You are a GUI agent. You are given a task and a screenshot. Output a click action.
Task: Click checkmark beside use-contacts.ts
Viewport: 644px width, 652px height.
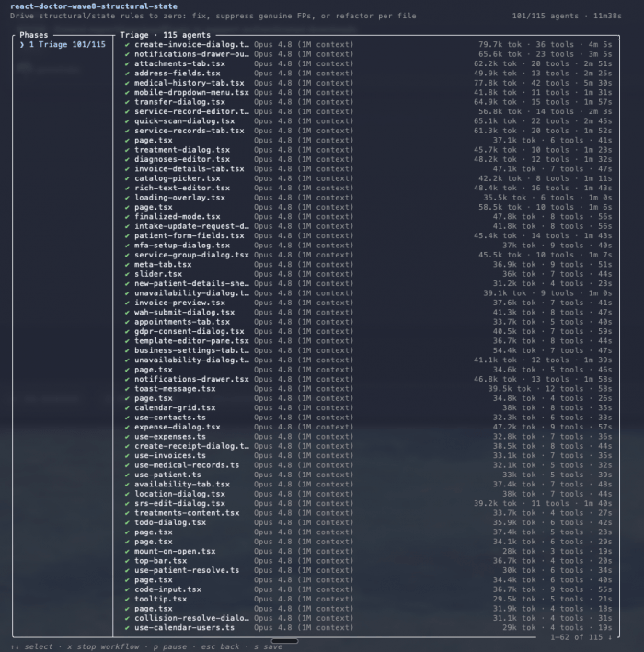pyautogui.click(x=127, y=418)
